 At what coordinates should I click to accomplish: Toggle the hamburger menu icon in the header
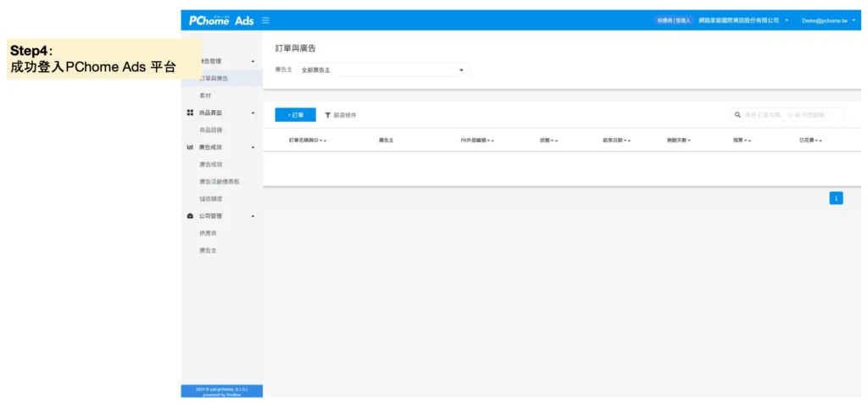click(265, 20)
